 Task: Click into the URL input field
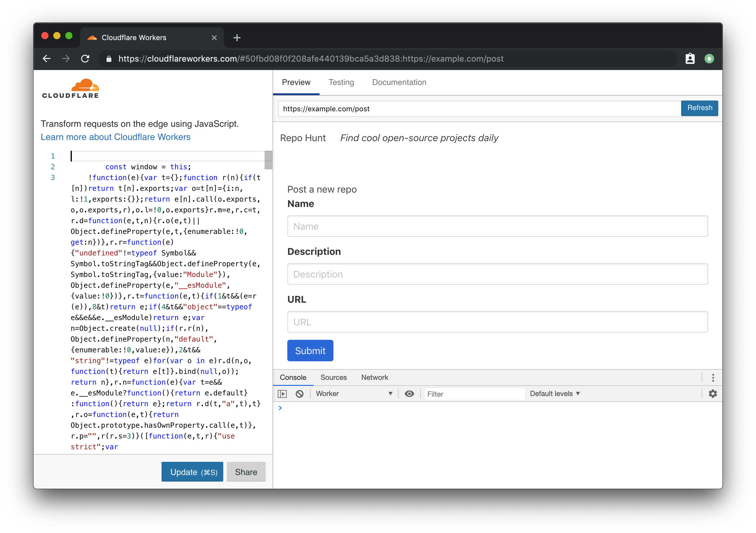pos(497,322)
